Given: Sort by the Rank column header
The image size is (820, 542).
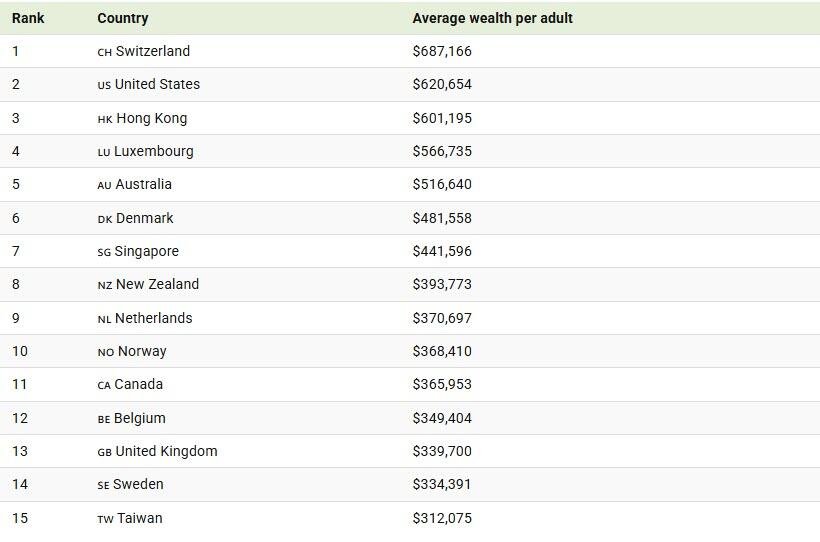Looking at the screenshot, I should click(28, 18).
